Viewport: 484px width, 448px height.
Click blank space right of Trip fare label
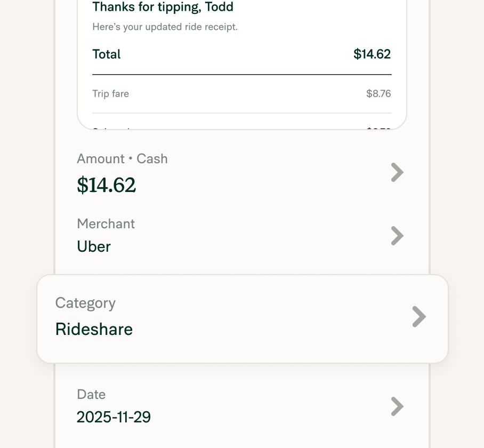(247, 93)
